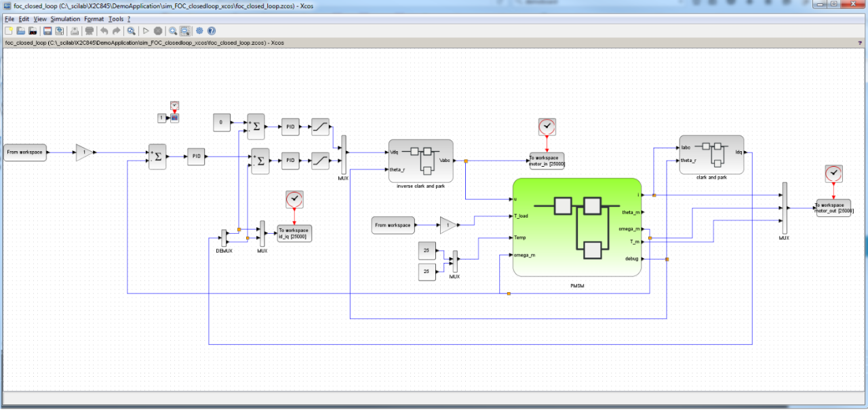
Task: Open the Simulation menu
Action: pyautogui.click(x=65, y=19)
